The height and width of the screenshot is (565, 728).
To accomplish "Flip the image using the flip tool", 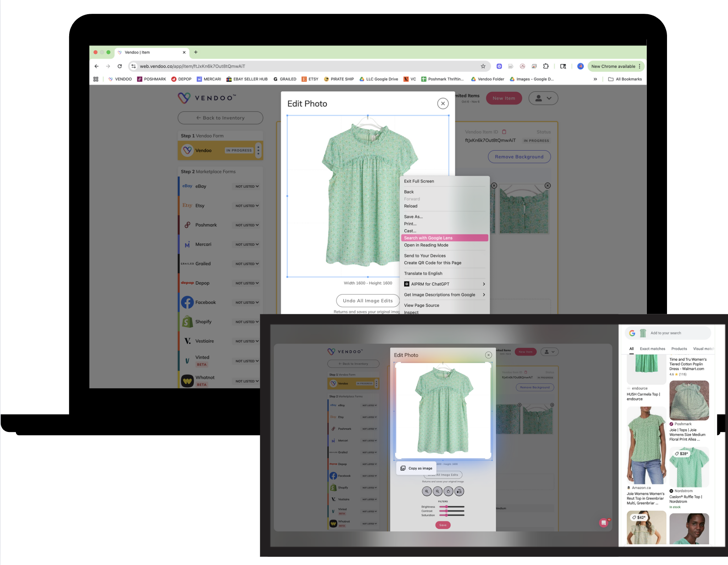I will coord(459,492).
